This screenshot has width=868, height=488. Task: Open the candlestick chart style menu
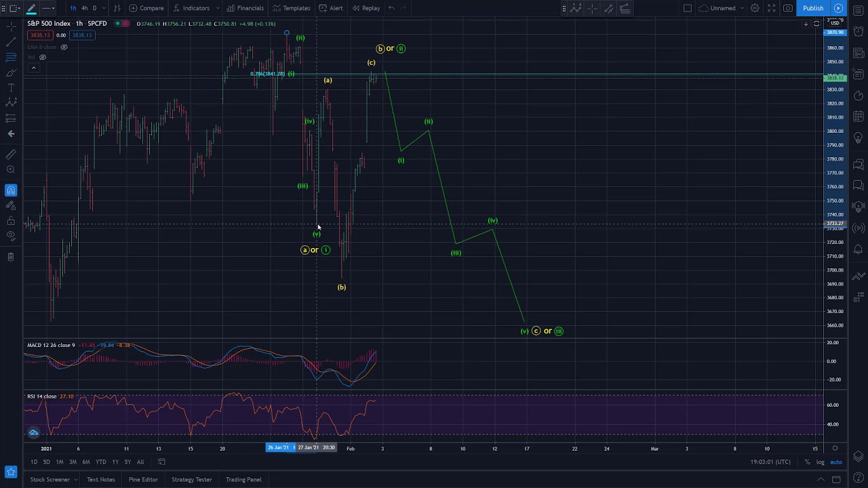117,8
